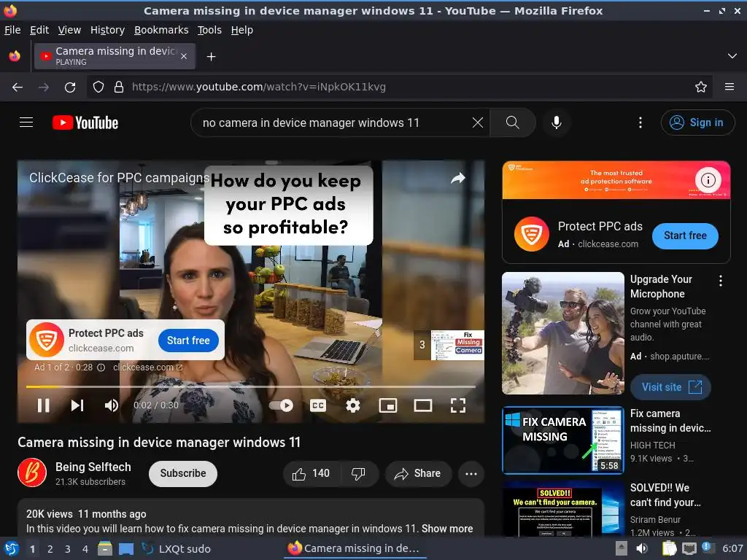The width and height of the screenshot is (747, 560).
Task: View site security padlock info
Action: coord(119,87)
